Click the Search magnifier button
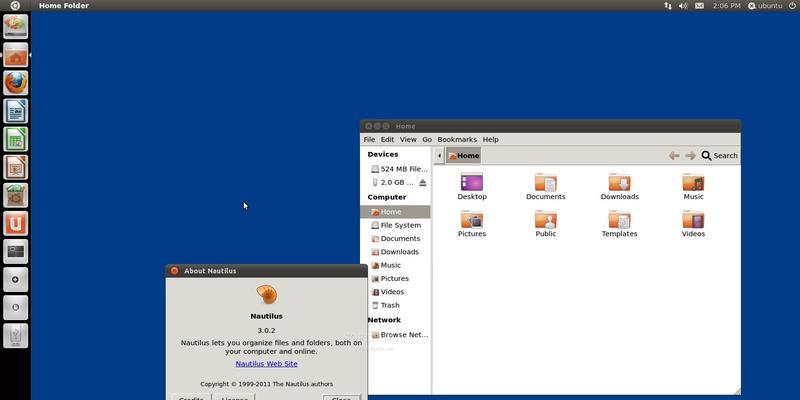 tap(719, 156)
